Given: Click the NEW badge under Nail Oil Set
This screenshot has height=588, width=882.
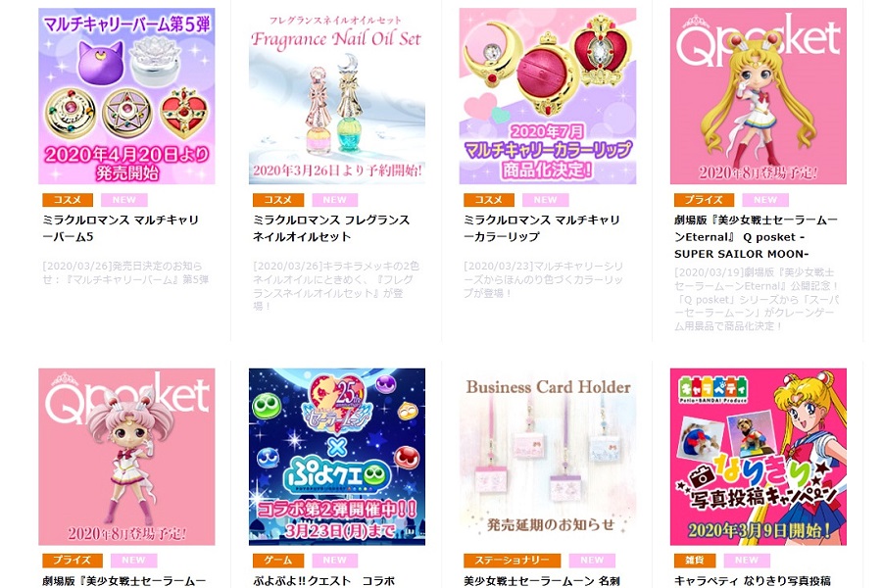Looking at the screenshot, I should pos(335,200).
